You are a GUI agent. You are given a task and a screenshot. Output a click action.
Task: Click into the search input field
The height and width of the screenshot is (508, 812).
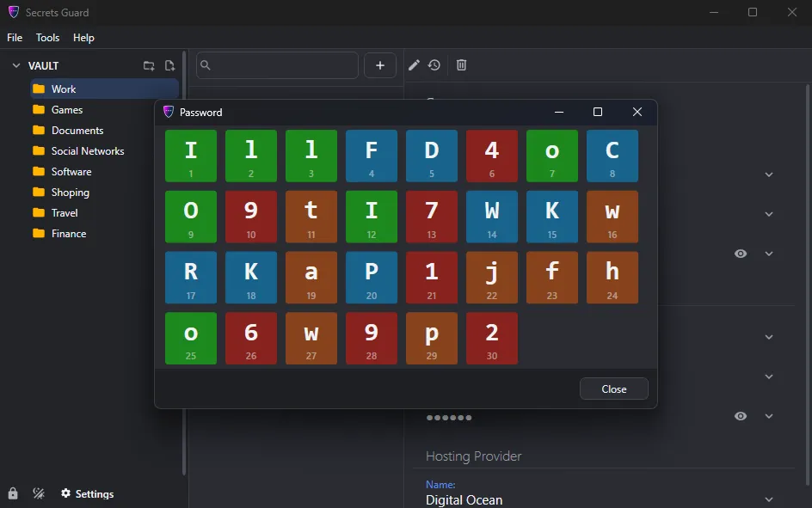coord(277,65)
